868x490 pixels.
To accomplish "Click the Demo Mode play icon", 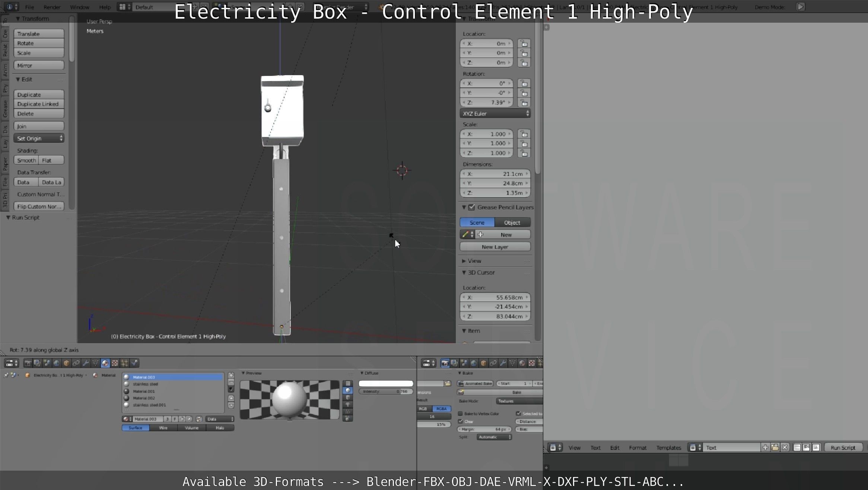I will pyautogui.click(x=800, y=7).
